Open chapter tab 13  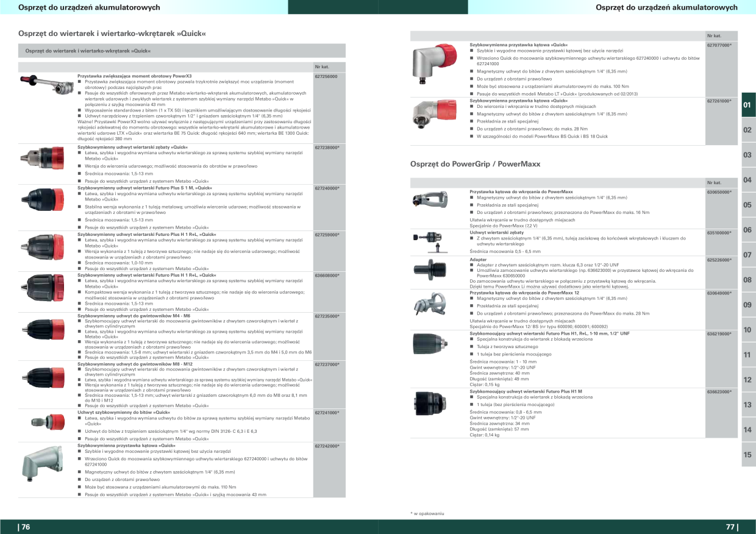[x=748, y=405]
